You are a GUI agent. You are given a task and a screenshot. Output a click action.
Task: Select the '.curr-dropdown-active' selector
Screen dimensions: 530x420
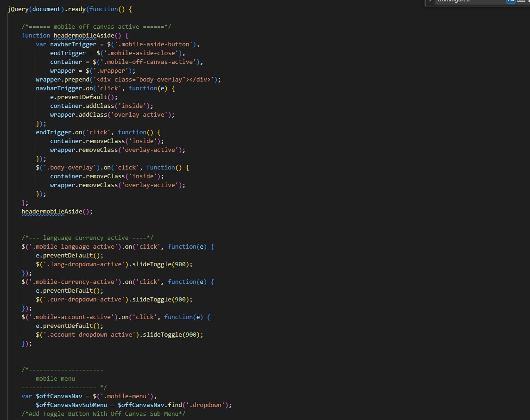pos(84,300)
